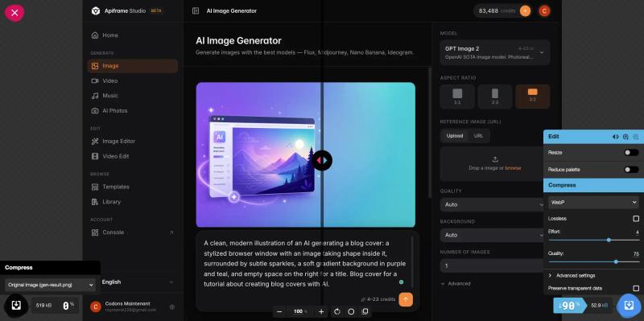Click the 100% zoom value field
Viewport: 644px width, 321px height.
(300, 311)
